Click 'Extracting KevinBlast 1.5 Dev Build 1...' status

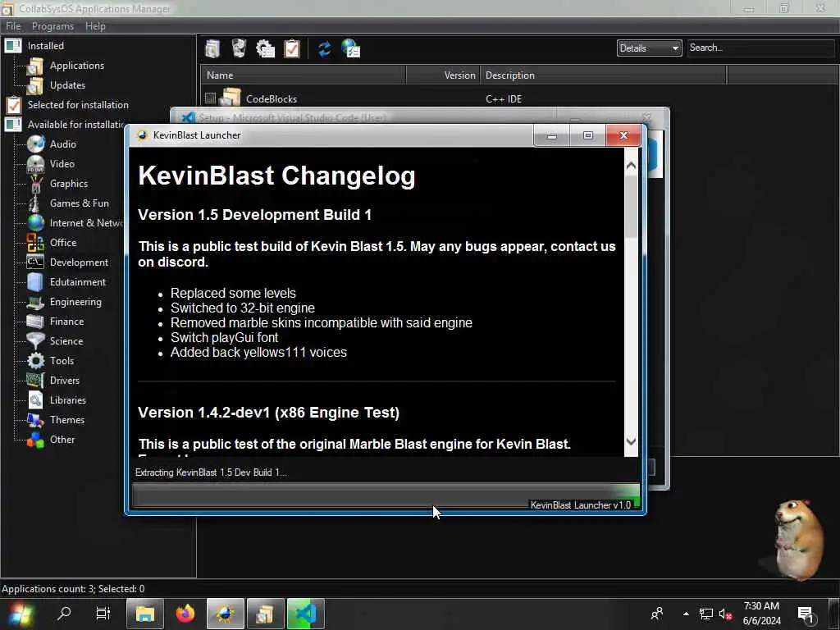click(211, 472)
